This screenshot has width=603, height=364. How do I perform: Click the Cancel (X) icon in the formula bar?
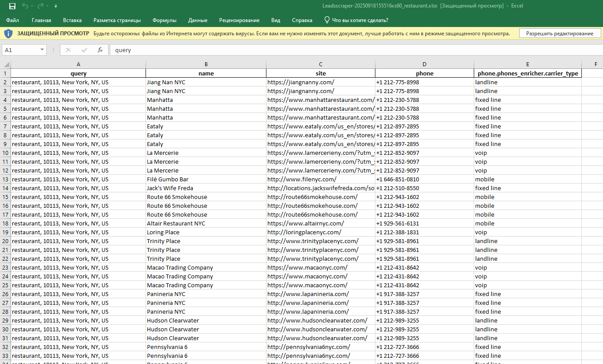[x=68, y=49]
